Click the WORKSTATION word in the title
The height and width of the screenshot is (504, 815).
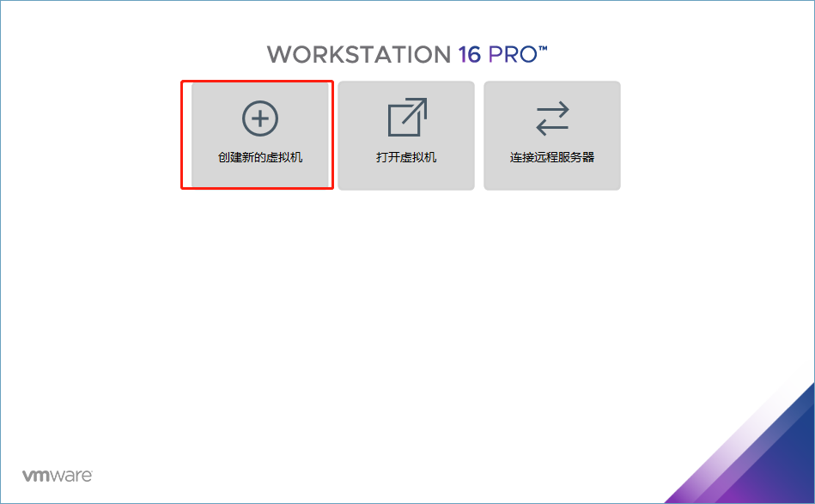[359, 55]
